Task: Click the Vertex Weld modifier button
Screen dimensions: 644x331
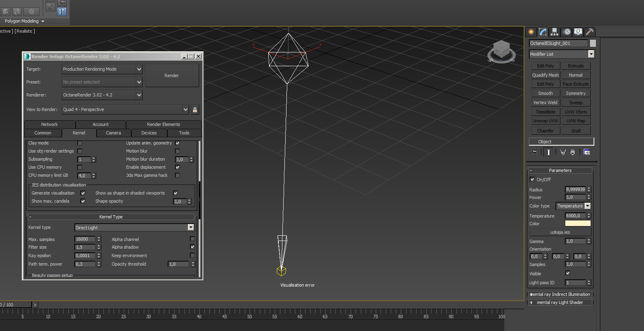Action: [x=545, y=103]
